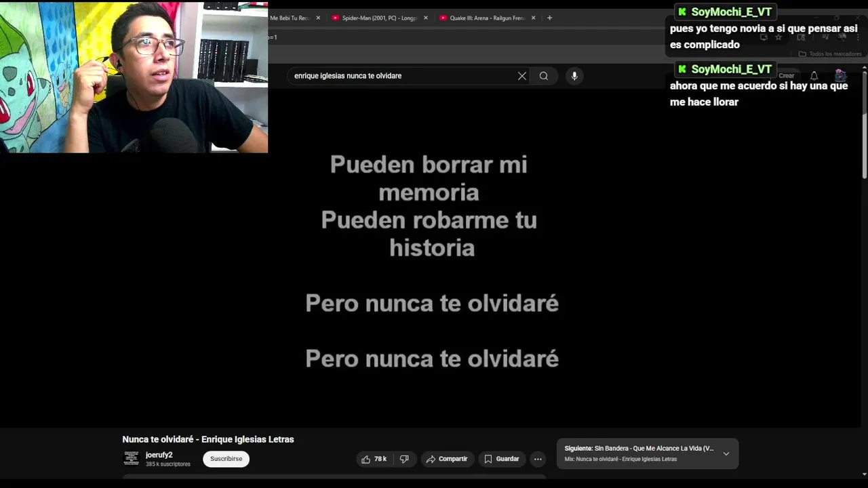Open the Todos los marcadores bookmarks folder

(830, 54)
